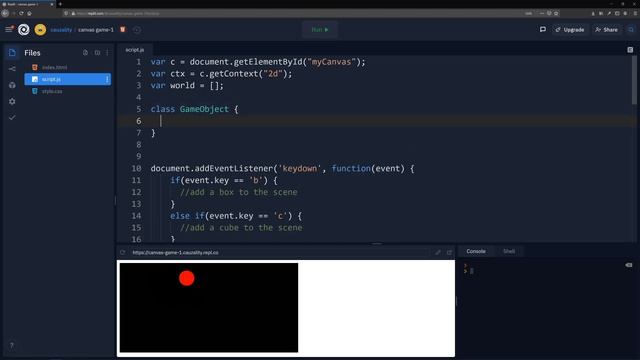Select script.js in file tree
This screenshot has height=360, width=640.
tap(68, 79)
